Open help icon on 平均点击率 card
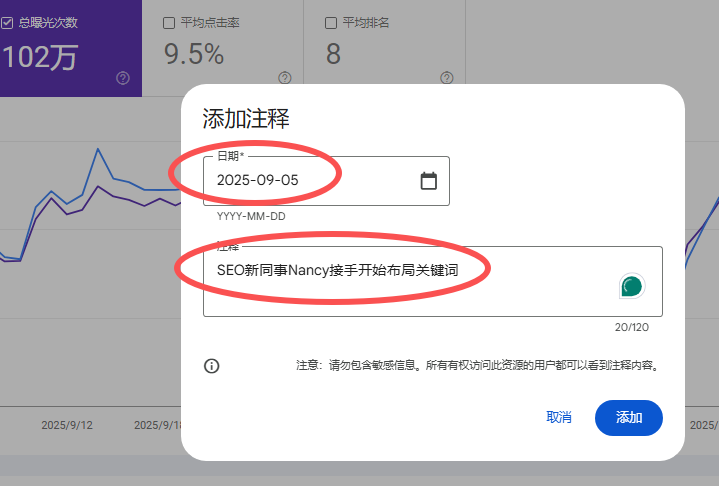The height and width of the screenshot is (486, 719). click(285, 78)
